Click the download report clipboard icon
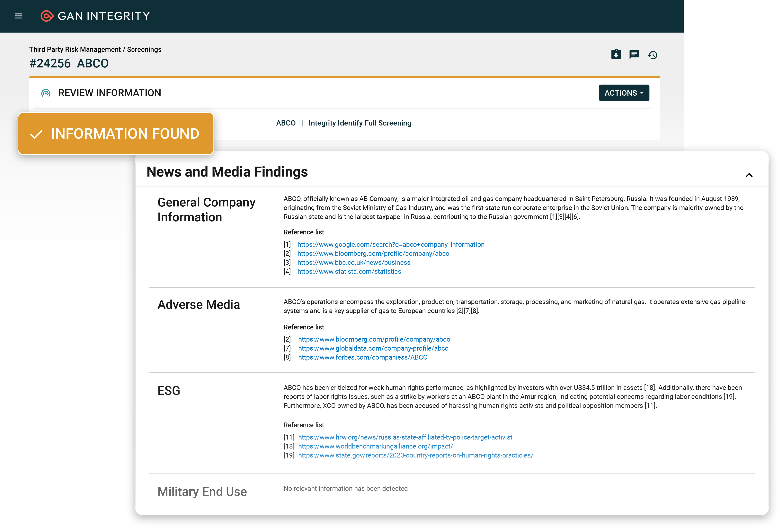This screenshot has height=532, width=783. tap(616, 54)
